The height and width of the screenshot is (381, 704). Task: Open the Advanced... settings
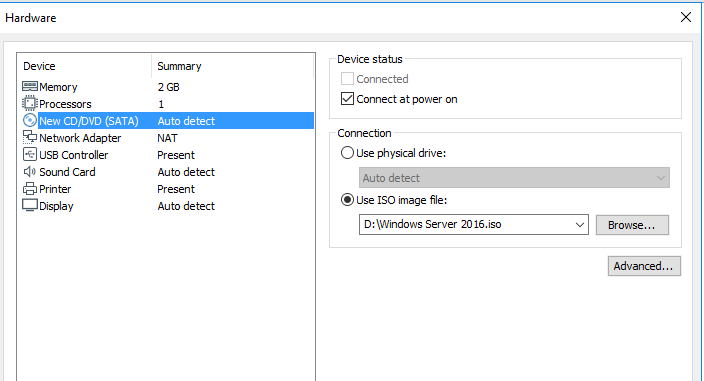[x=644, y=266]
